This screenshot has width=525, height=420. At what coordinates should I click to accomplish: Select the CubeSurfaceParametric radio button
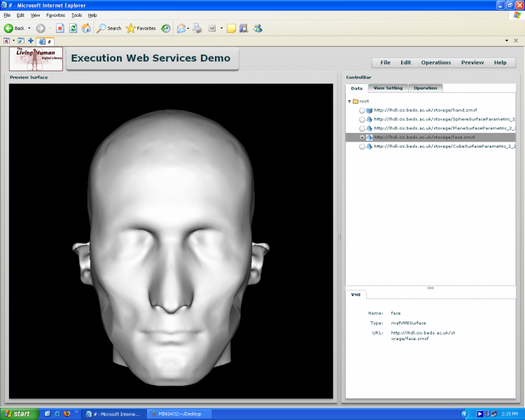click(361, 147)
